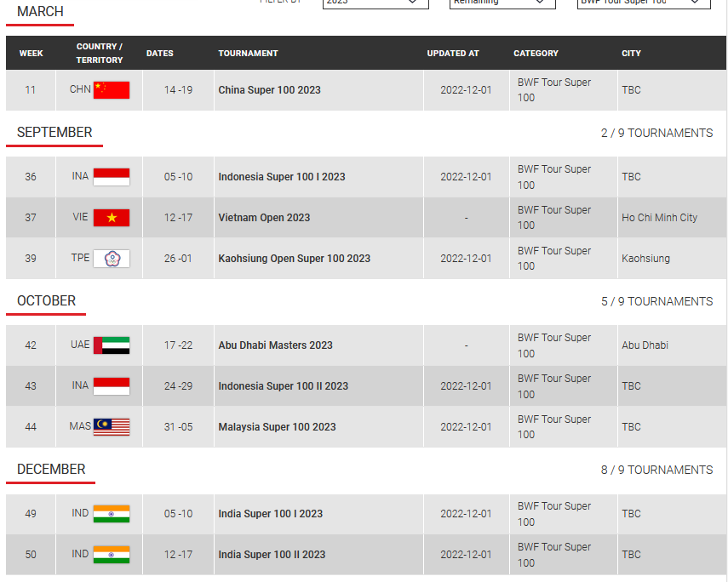Open China Super 100 2023 tournament

(x=269, y=90)
